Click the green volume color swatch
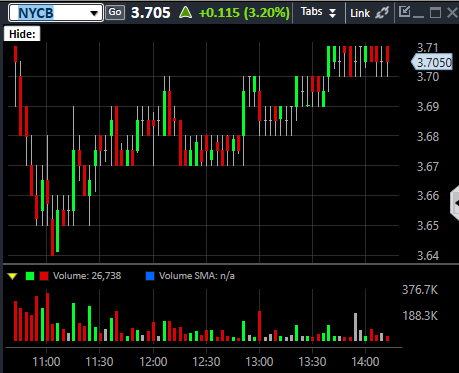The height and width of the screenshot is (373, 459). (x=30, y=276)
